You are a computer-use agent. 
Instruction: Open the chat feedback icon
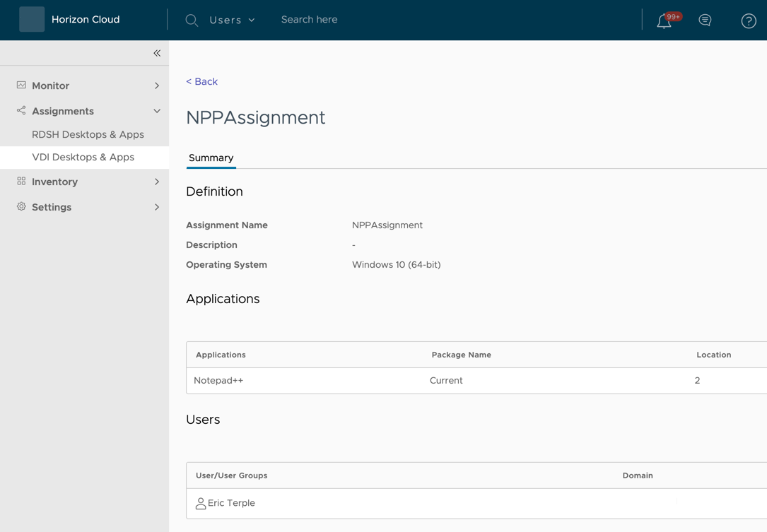click(705, 20)
